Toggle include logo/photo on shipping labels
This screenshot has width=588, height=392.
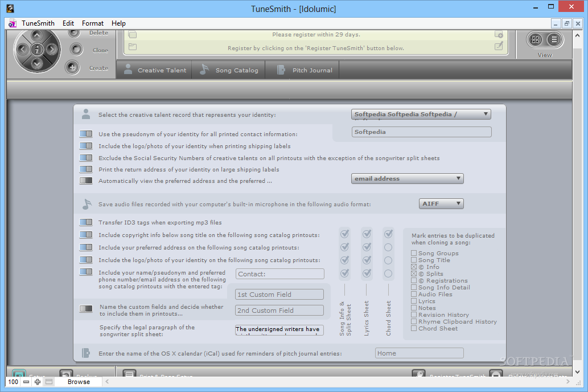coord(86,146)
